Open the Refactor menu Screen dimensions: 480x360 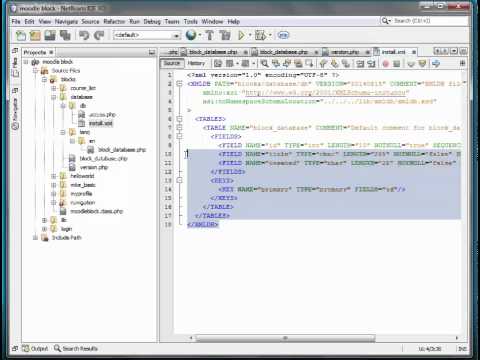click(x=114, y=22)
